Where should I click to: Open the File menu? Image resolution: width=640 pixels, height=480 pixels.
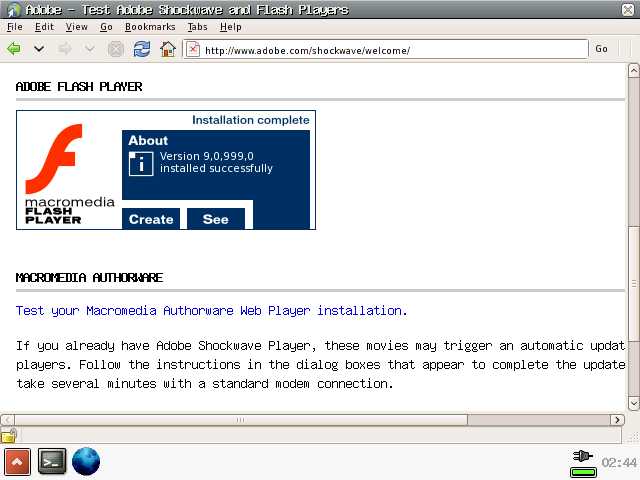click(x=15, y=27)
